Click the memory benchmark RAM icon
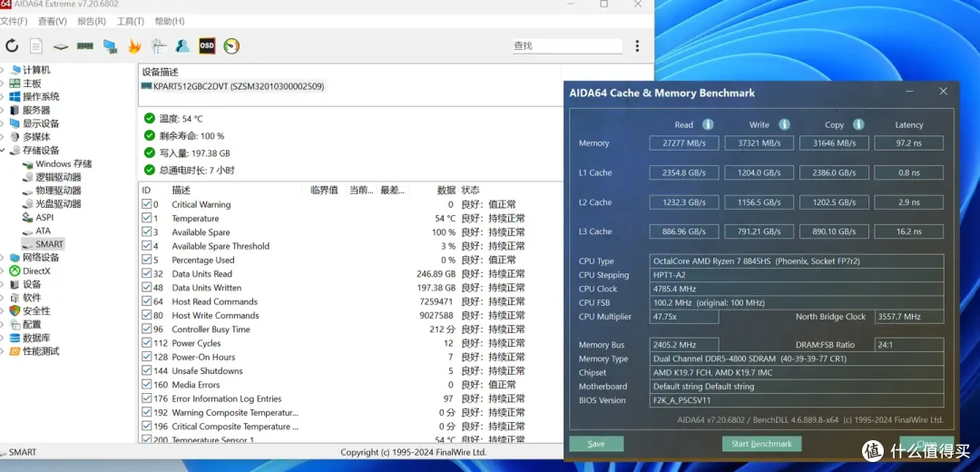The image size is (980, 472). [84, 45]
